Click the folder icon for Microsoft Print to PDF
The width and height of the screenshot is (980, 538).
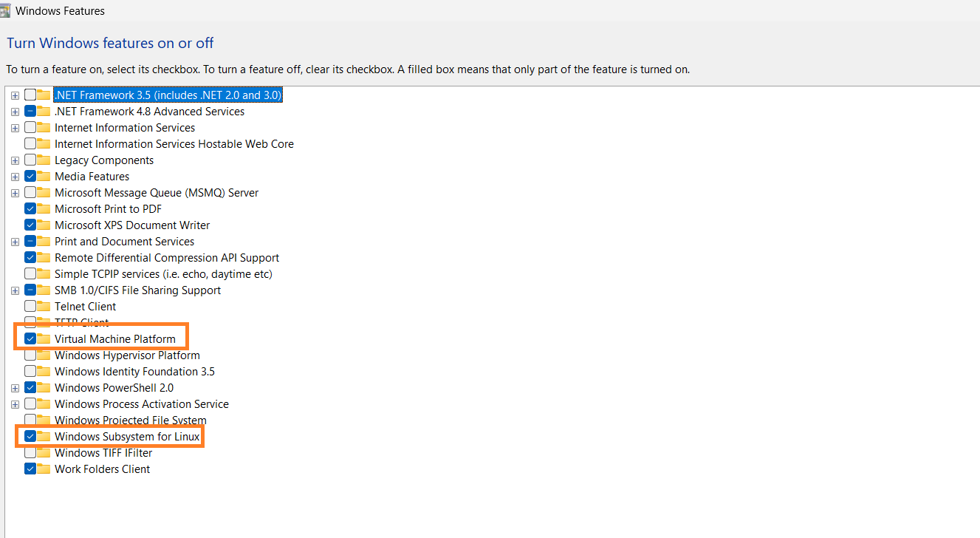coord(44,208)
